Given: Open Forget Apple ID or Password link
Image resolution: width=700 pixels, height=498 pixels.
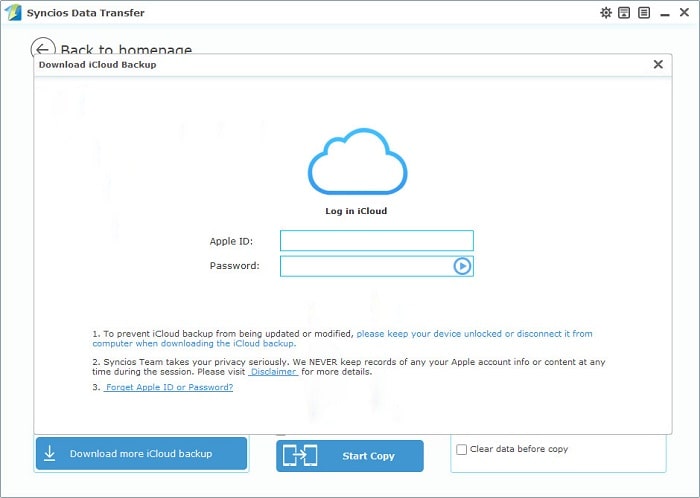Looking at the screenshot, I should pos(169,387).
